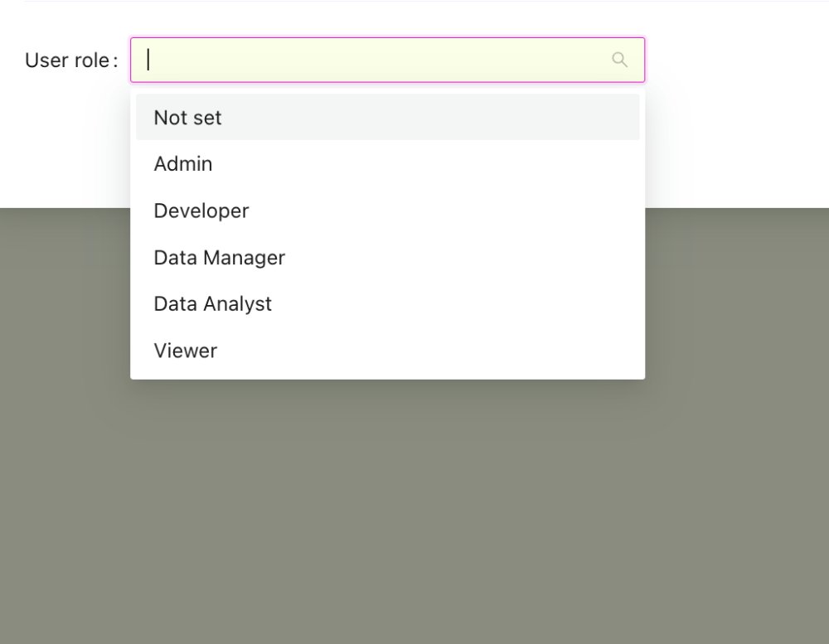Click the "User role" label text
The width and height of the screenshot is (829, 644).
point(67,61)
